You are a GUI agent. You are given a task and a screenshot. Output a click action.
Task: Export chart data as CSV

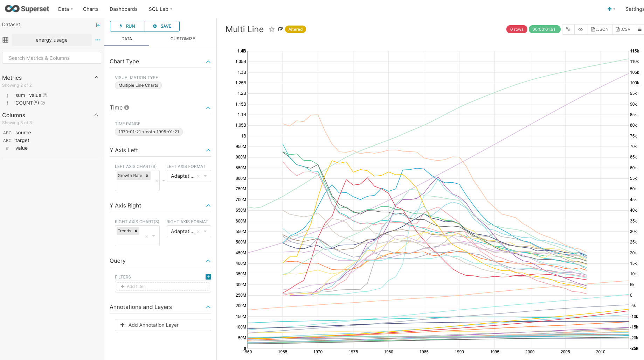[623, 29]
